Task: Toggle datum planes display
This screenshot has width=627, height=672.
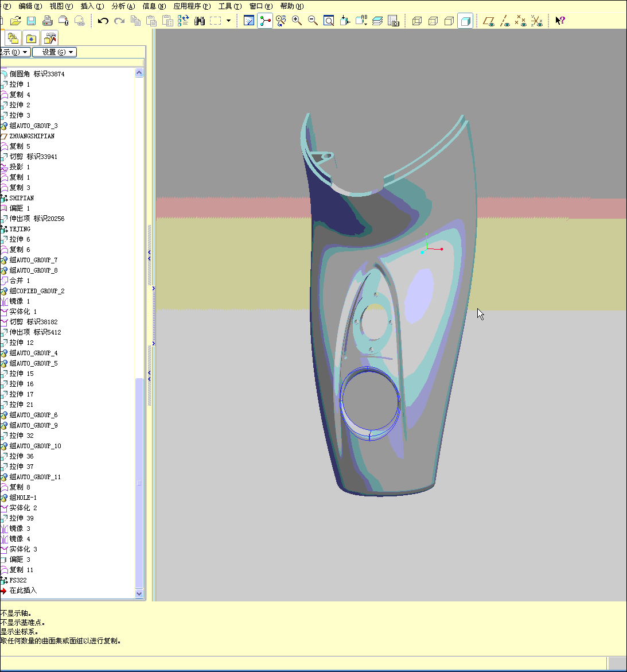Action: (489, 21)
